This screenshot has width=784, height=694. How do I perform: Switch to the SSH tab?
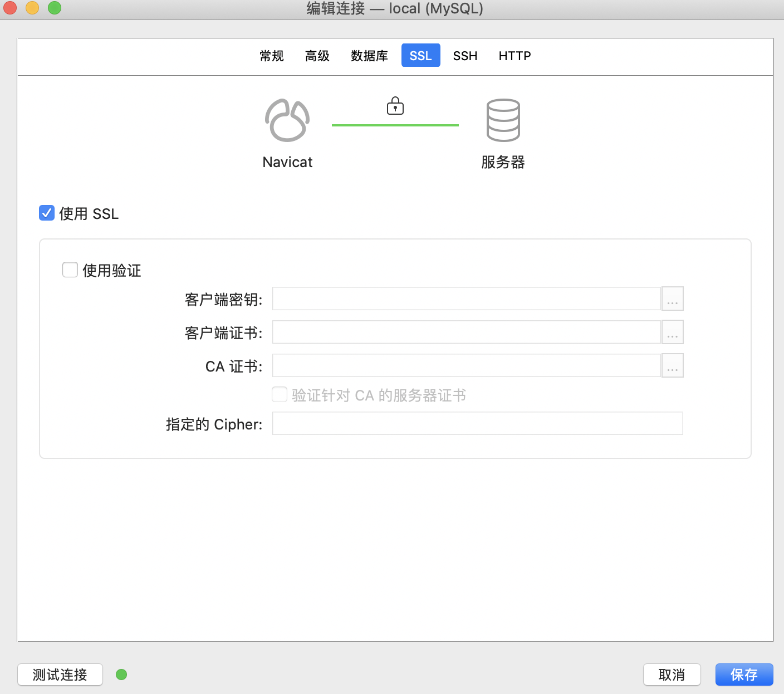(465, 56)
